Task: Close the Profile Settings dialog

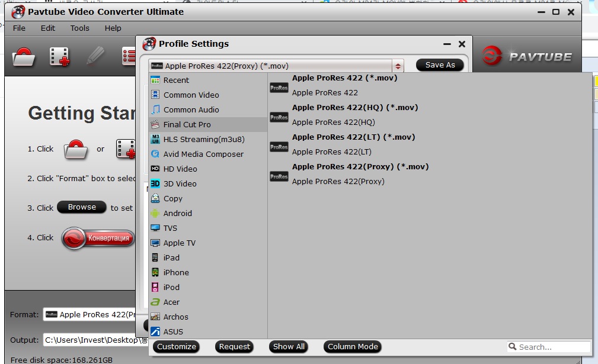Action: (462, 44)
